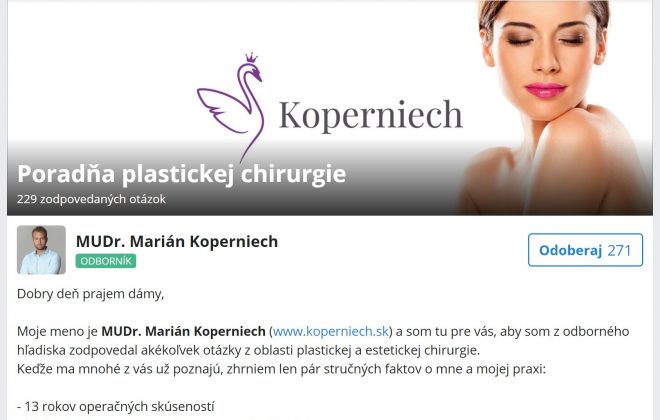Image resolution: width=660 pixels, height=420 pixels.
Task: Click the 229 zodpovedaných otázok text
Action: tap(91, 199)
